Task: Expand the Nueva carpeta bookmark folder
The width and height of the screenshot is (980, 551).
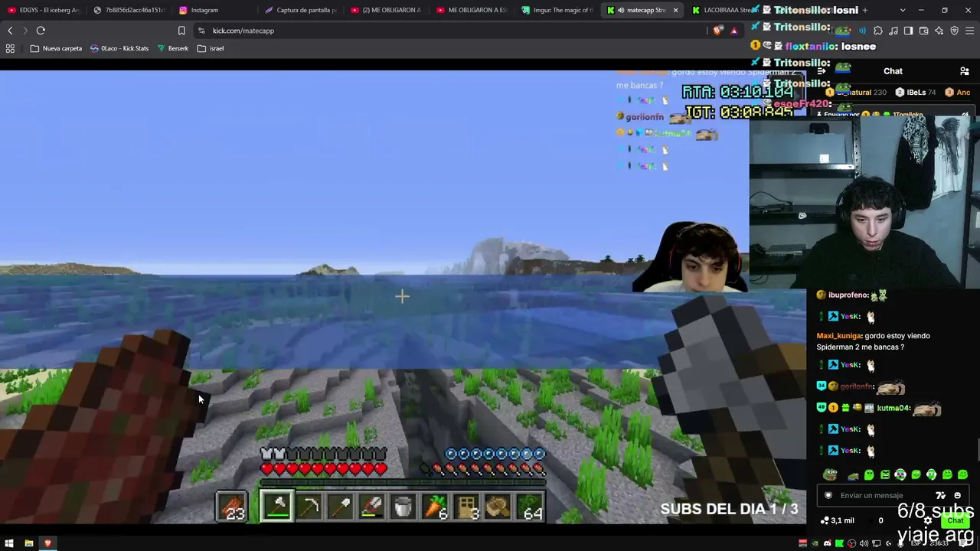Action: (56, 48)
